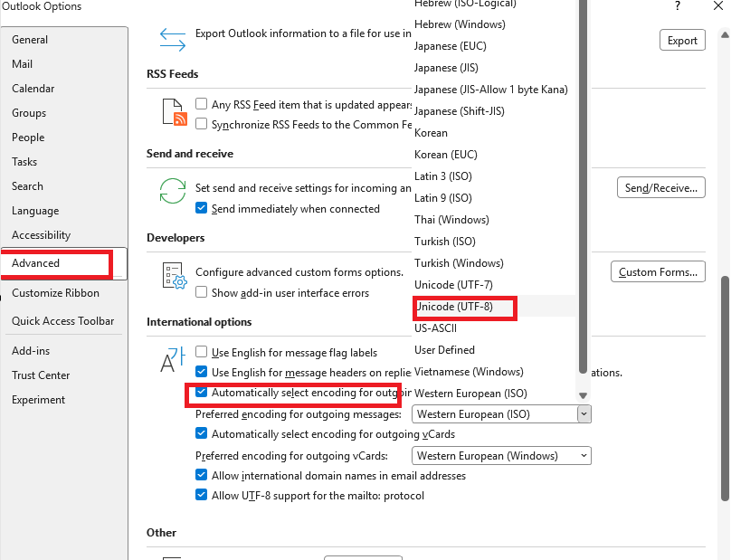
Task: Toggle Any RSS Feed item updated checkbox
Action: 202,103
